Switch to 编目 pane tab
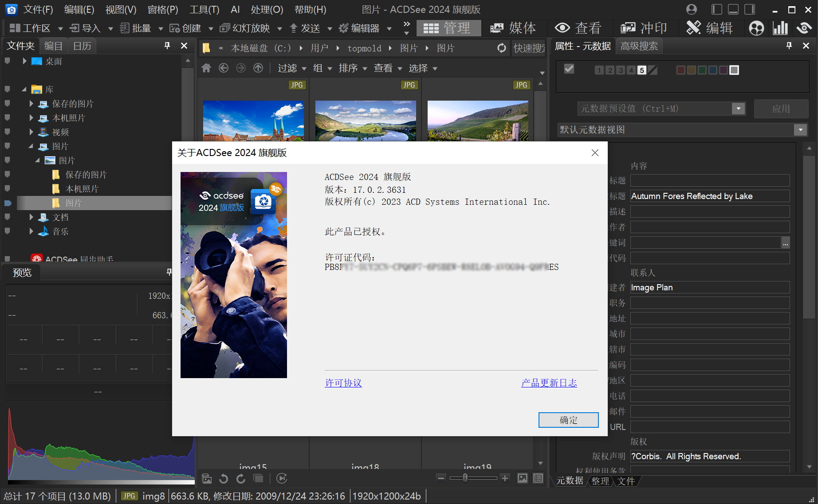The image size is (818, 504). tap(54, 46)
